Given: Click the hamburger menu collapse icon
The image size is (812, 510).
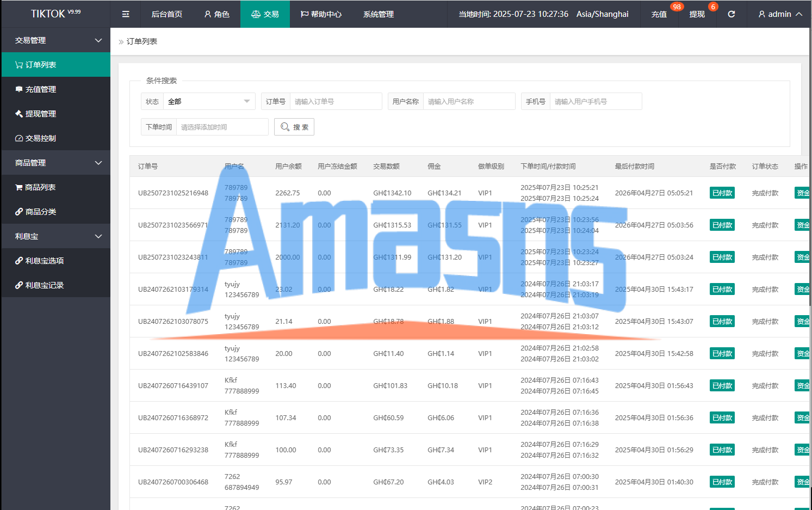Looking at the screenshot, I should [126, 14].
